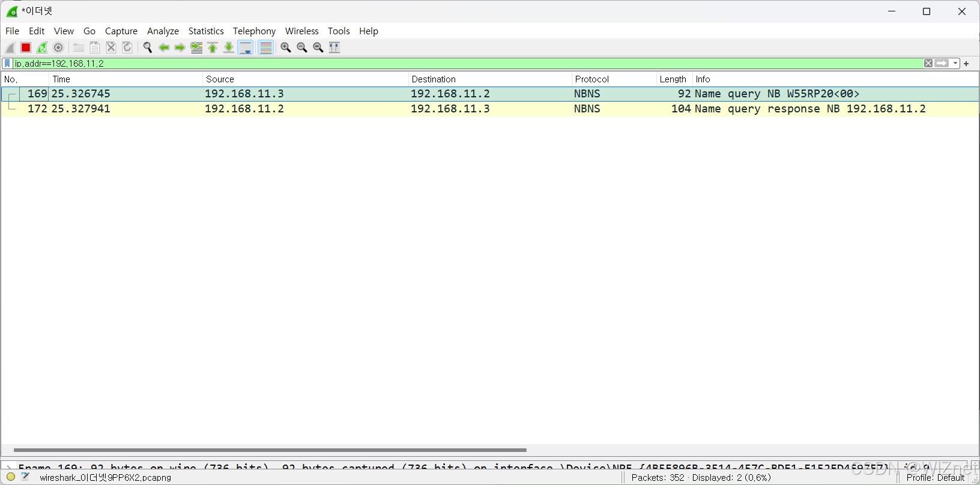Edit capture file properties pencil icon

tap(25, 477)
